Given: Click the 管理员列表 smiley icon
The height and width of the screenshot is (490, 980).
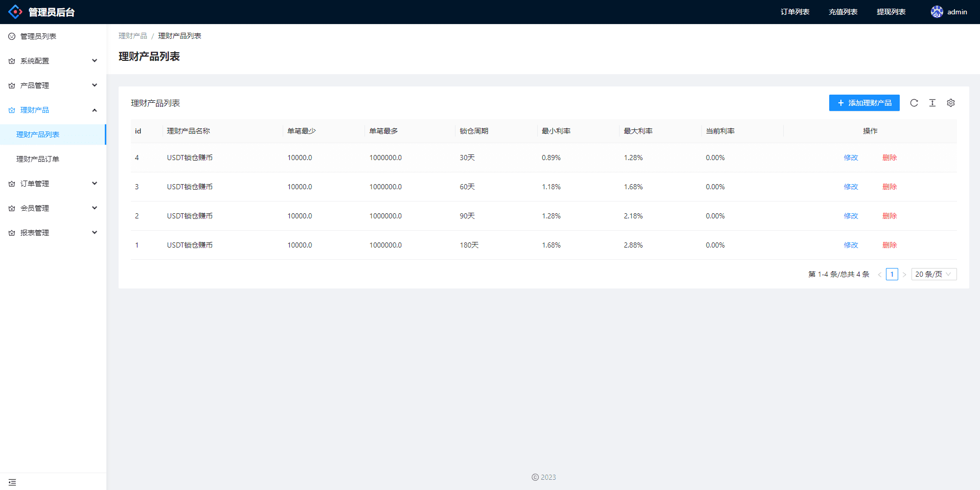Looking at the screenshot, I should point(12,36).
